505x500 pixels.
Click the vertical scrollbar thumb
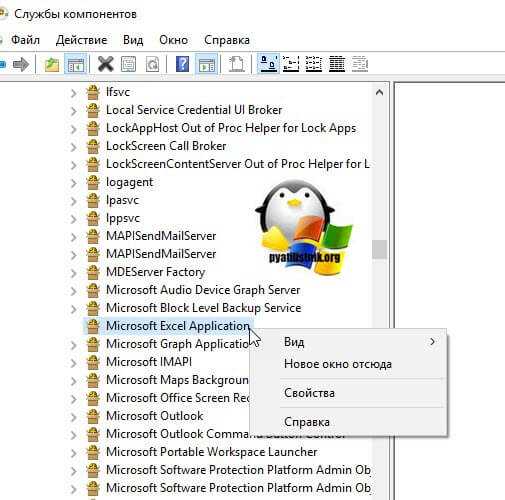coord(379,249)
